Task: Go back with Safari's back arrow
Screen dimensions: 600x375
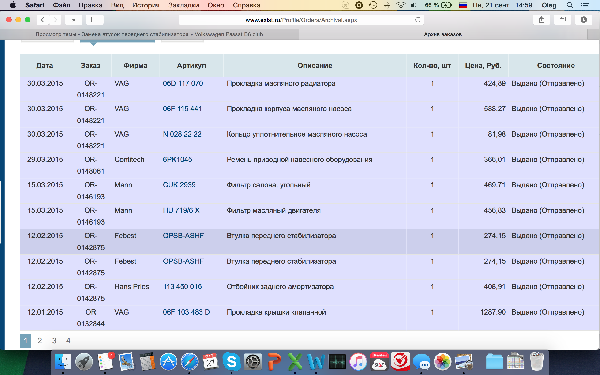Action: point(42,20)
